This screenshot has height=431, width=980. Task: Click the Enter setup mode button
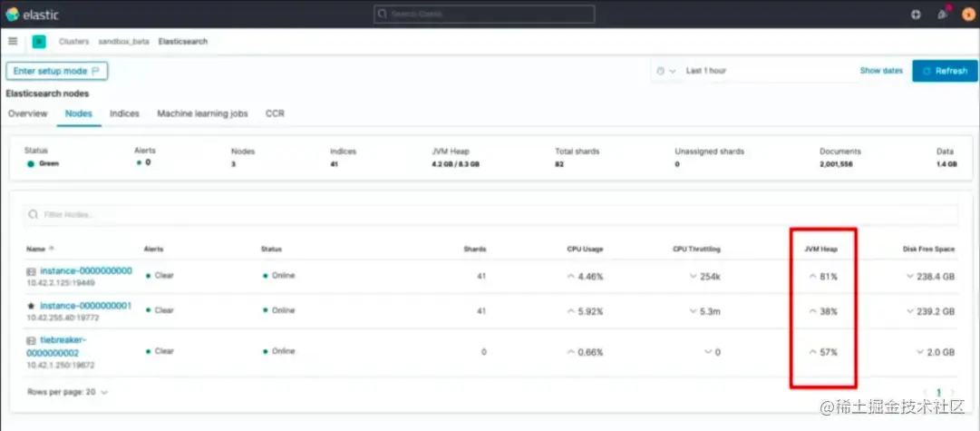[x=57, y=72]
